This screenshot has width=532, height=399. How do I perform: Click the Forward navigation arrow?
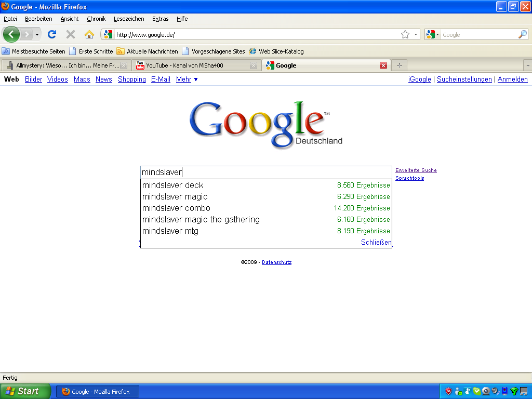[x=27, y=34]
